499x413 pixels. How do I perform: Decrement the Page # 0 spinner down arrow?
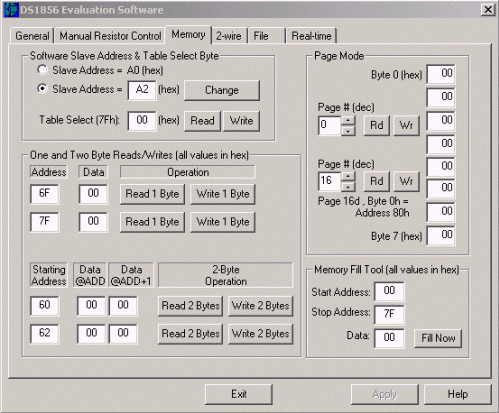348,130
